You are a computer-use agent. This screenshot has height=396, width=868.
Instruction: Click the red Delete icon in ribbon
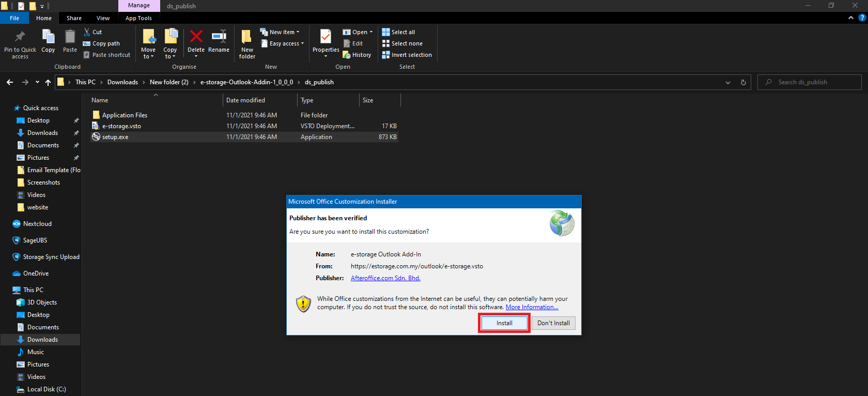tap(196, 38)
